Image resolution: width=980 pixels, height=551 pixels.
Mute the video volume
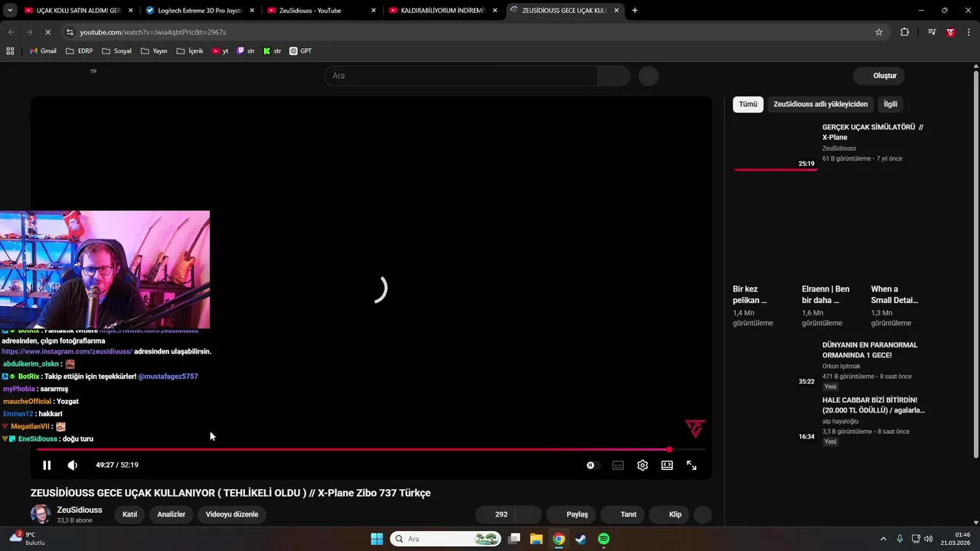pos(73,465)
